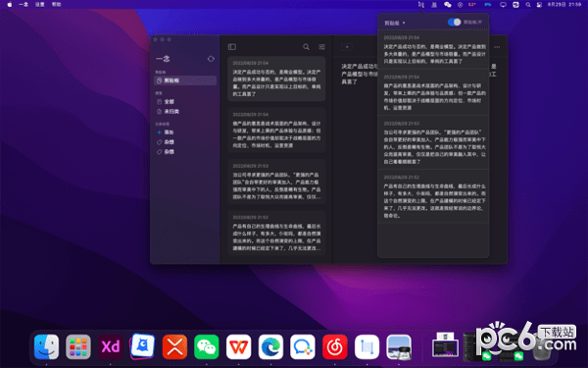Launch WPS Office from the Dock
The width and height of the screenshot is (588, 368).
(x=238, y=346)
